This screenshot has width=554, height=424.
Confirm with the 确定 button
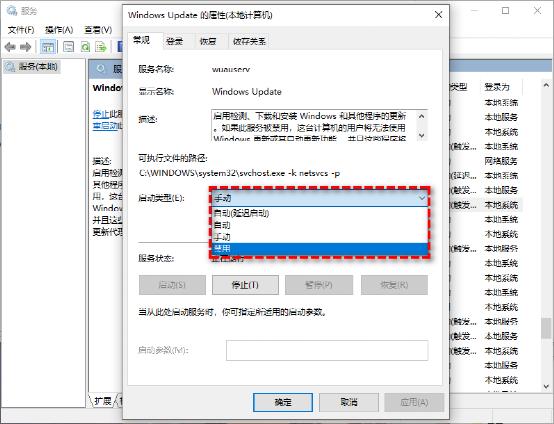click(283, 402)
